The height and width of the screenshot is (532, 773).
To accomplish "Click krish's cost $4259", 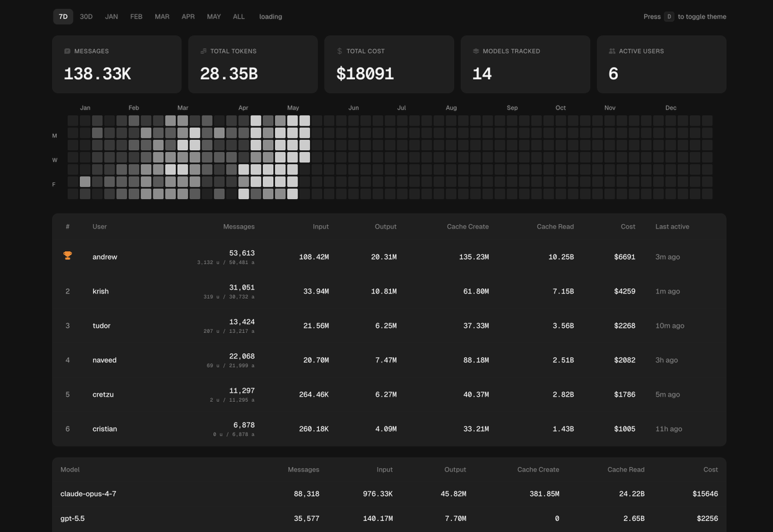I will click(625, 291).
